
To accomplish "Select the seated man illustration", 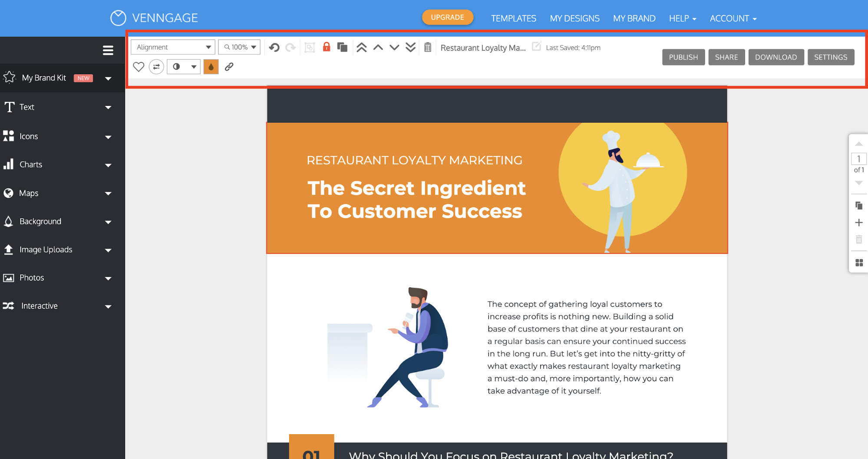I will [x=409, y=347].
